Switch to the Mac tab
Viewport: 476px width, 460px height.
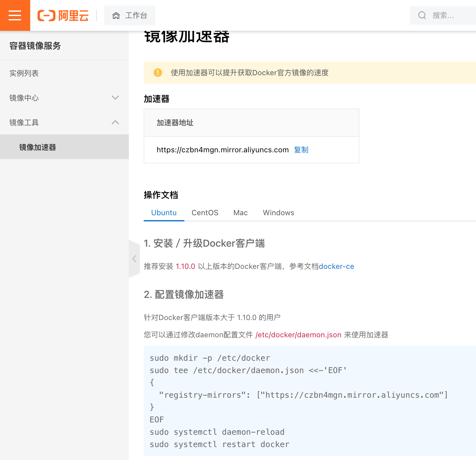coord(240,213)
